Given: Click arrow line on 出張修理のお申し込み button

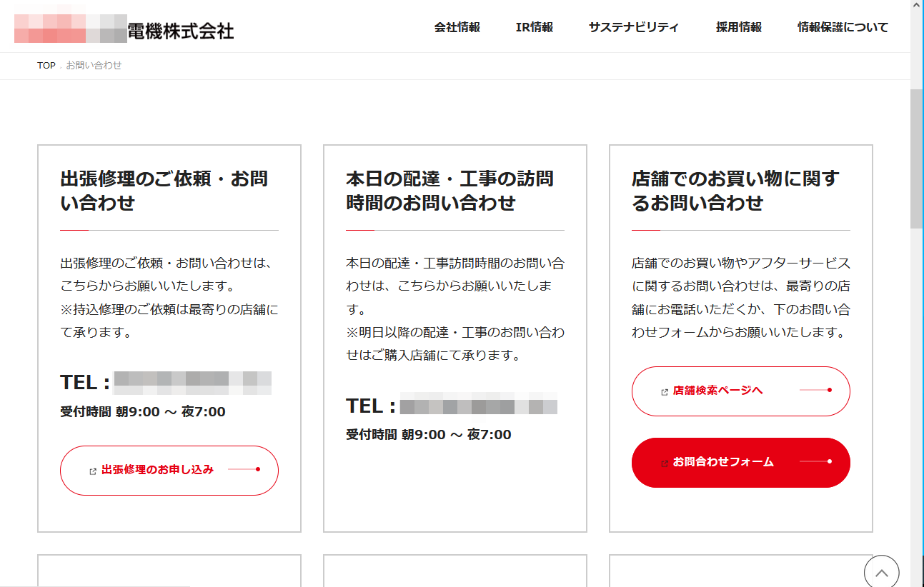Looking at the screenshot, I should tap(244, 470).
